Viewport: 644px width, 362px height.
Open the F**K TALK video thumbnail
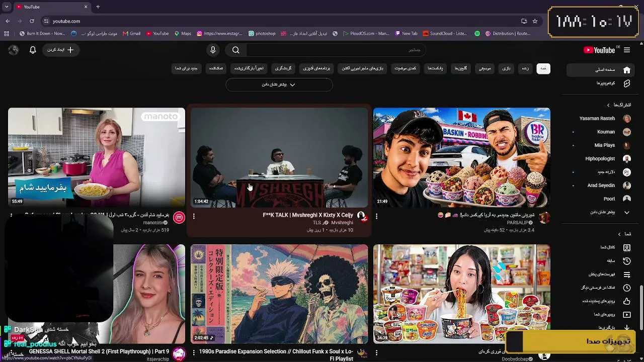pyautogui.click(x=279, y=157)
